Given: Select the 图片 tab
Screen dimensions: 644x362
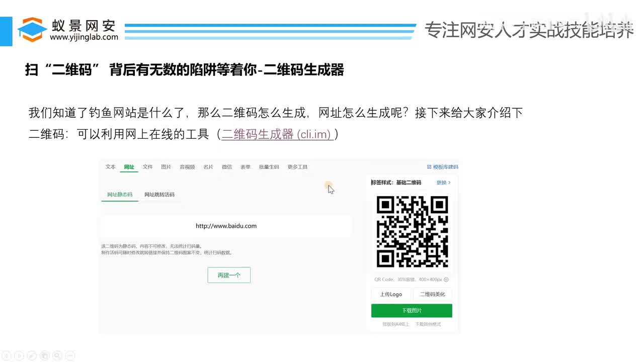Looking at the screenshot, I should click(x=166, y=167).
